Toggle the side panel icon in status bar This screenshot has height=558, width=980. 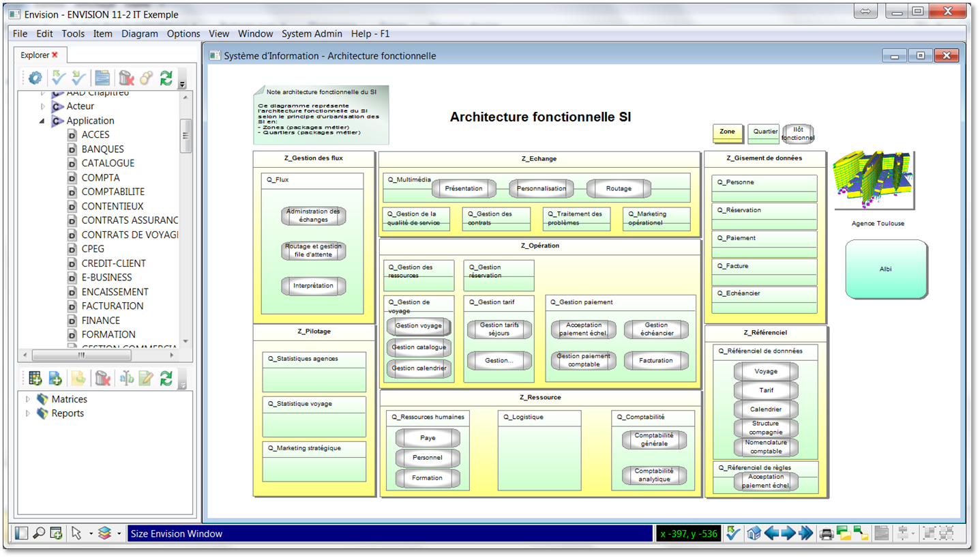click(x=22, y=533)
